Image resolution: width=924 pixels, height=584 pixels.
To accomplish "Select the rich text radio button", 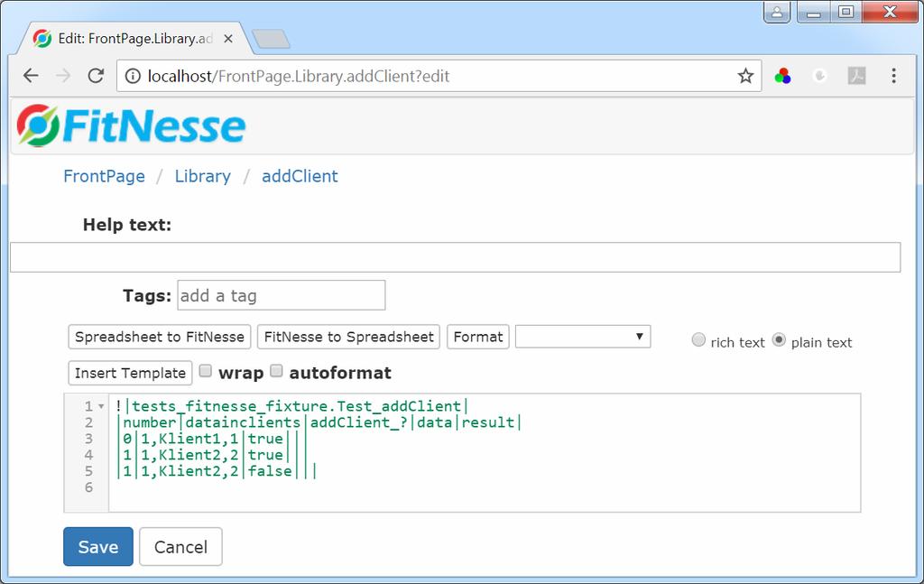I will point(698,339).
